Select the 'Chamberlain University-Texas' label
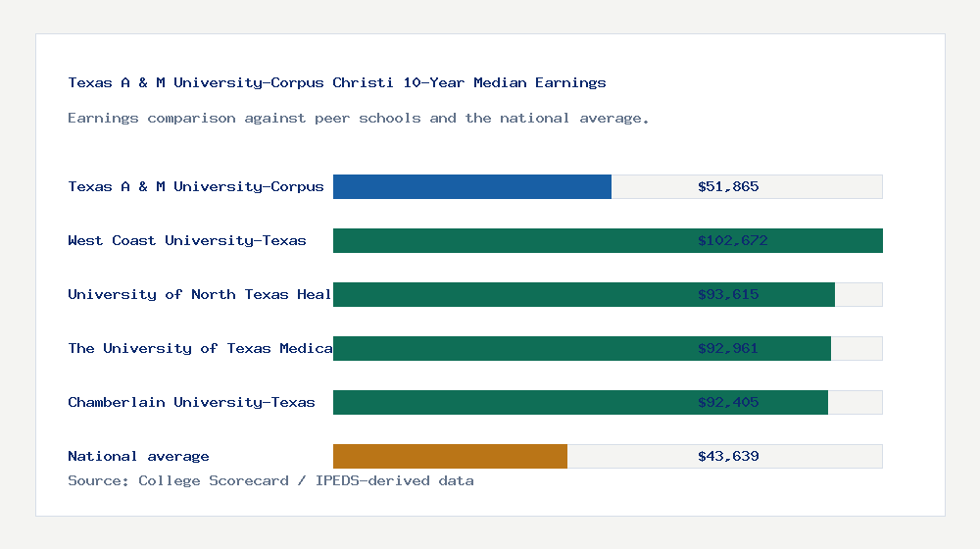The image size is (980, 549). pyautogui.click(x=191, y=402)
